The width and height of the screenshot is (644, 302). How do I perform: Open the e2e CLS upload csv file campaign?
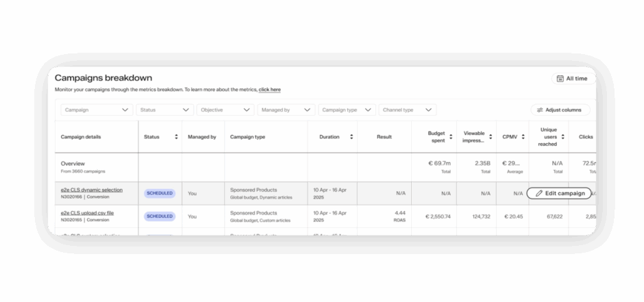(x=87, y=213)
